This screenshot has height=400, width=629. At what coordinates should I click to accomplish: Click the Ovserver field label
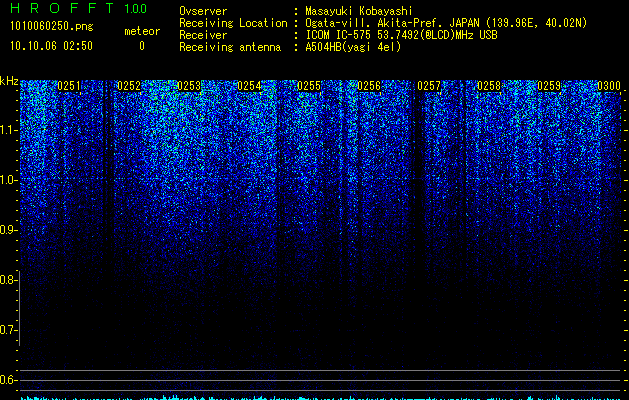203,11
